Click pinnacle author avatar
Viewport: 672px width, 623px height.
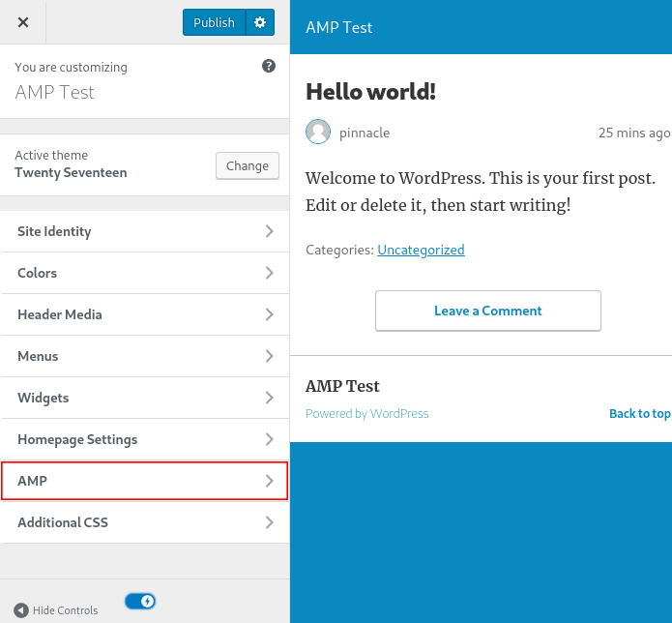click(x=318, y=132)
